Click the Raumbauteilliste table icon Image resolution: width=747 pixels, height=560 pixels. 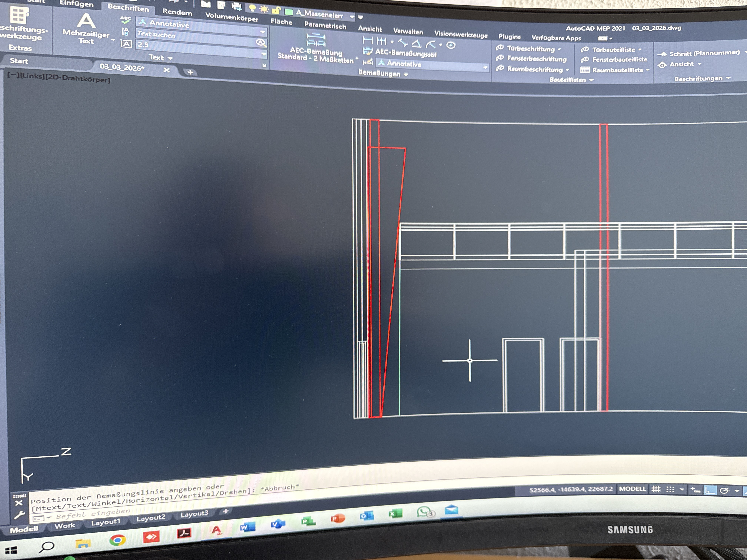[585, 70]
